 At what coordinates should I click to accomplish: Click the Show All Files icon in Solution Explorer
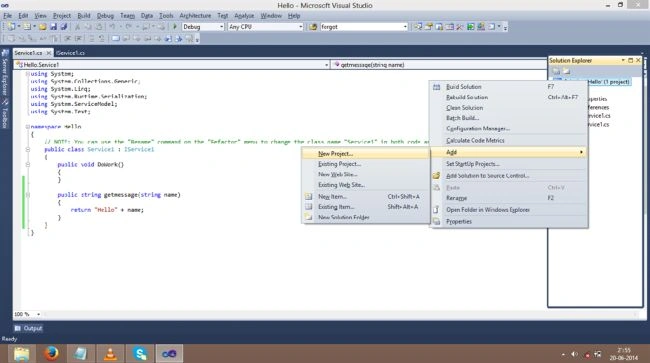(566, 71)
